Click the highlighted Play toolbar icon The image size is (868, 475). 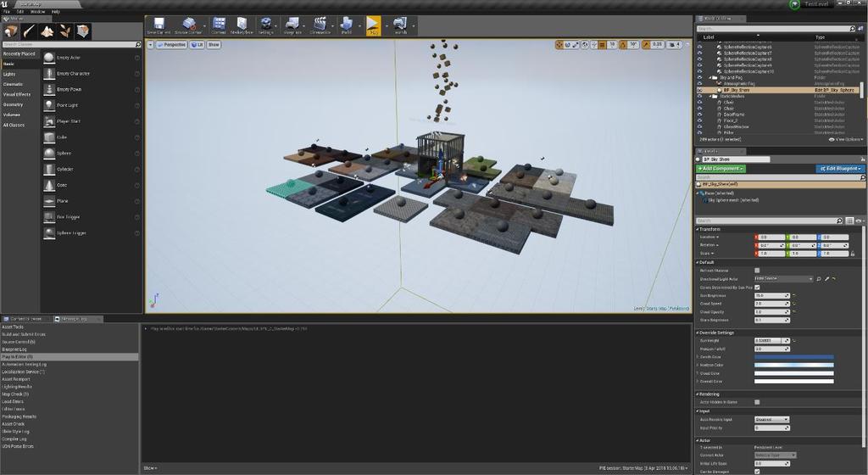coord(373,25)
